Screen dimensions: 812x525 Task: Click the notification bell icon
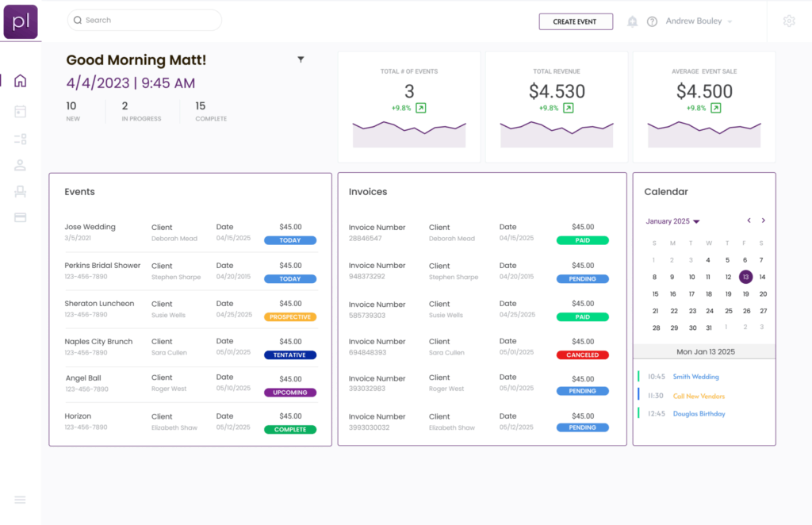[x=632, y=21]
